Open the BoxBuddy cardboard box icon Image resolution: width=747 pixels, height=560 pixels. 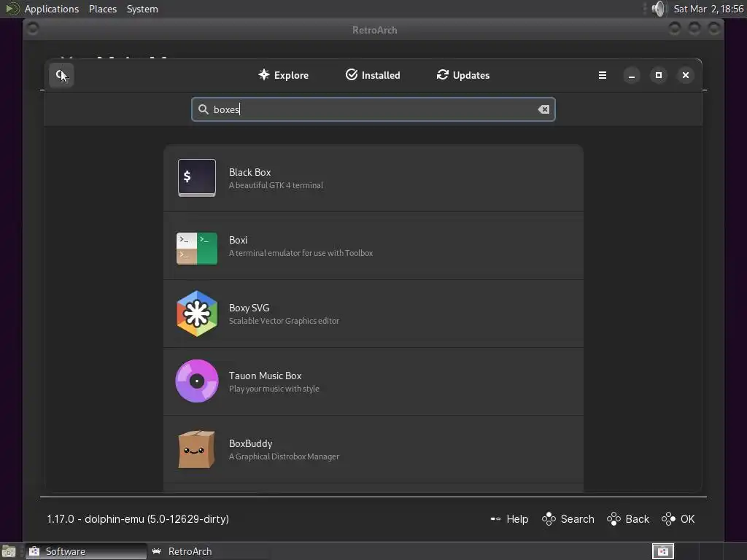[197, 449]
